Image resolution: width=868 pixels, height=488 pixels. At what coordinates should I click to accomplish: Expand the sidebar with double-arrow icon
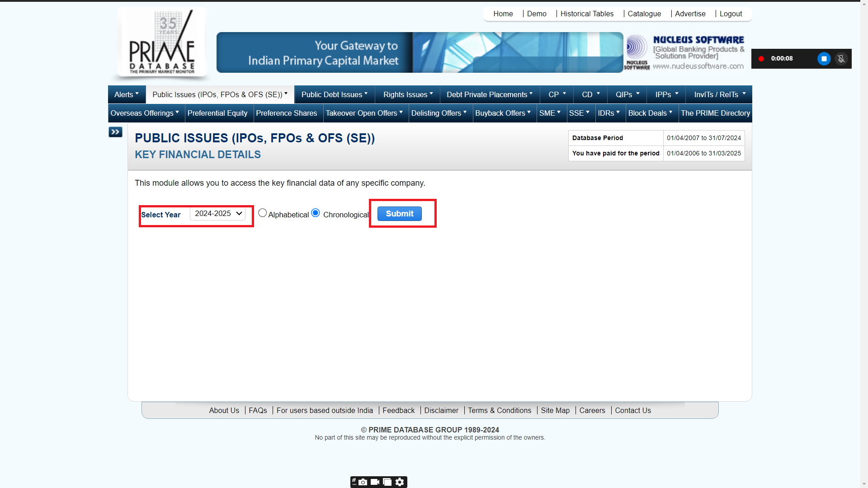(115, 132)
